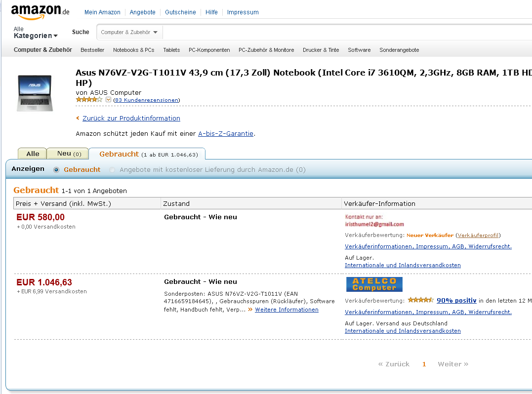Open the ATELCO Computer seller logo

coord(374,284)
